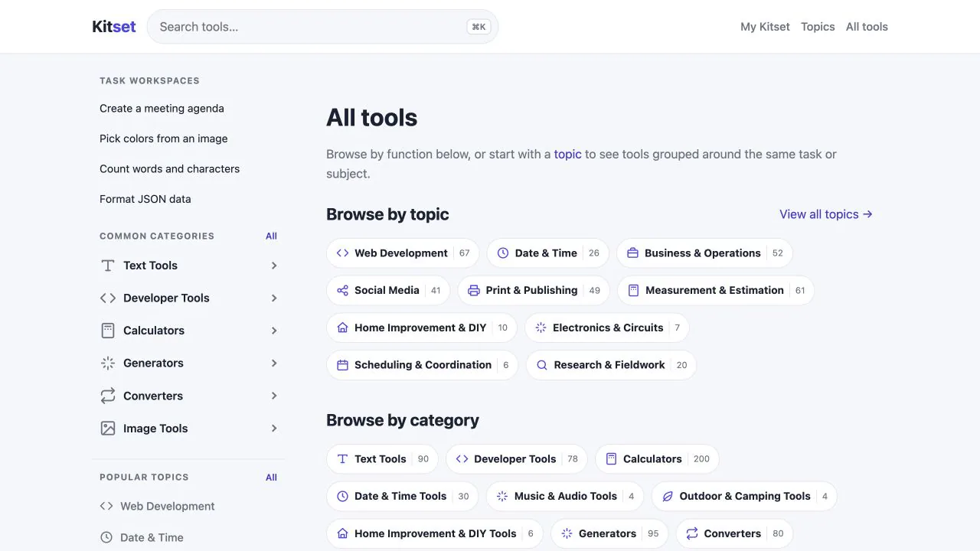Expand Converters with its chevron
980x551 pixels.
[274, 396]
